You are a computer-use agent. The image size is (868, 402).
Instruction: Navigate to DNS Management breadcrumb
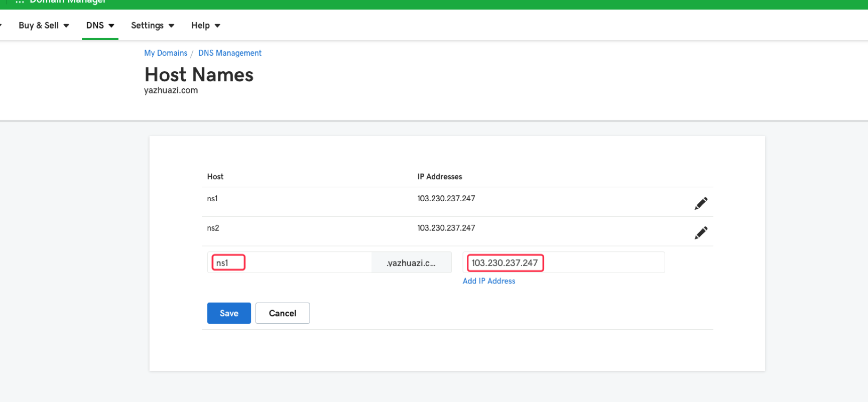[229, 53]
